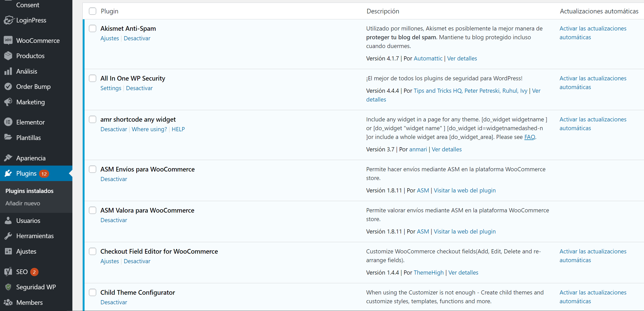Click the Productos box icon

(x=8, y=56)
